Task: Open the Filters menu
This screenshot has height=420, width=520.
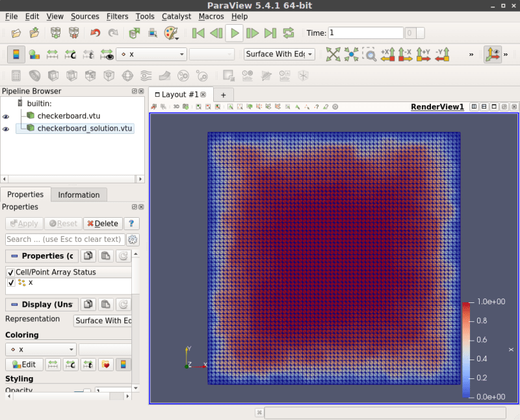Action: [118, 16]
